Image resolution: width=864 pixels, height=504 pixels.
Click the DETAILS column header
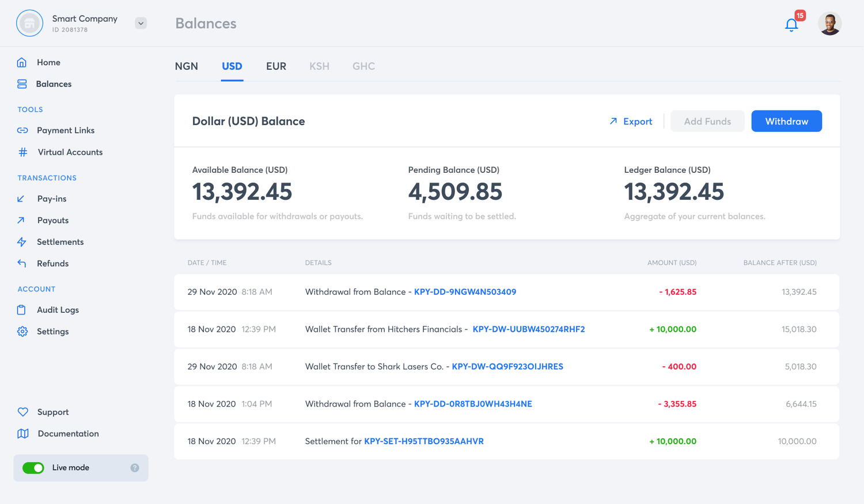318,263
